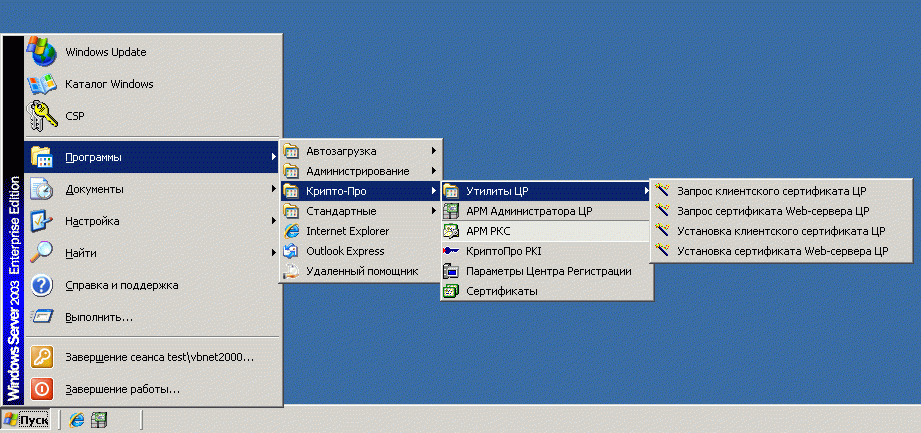Click the Windows Update globe icon
Image resolution: width=921 pixels, height=433 pixels.
click(x=42, y=52)
